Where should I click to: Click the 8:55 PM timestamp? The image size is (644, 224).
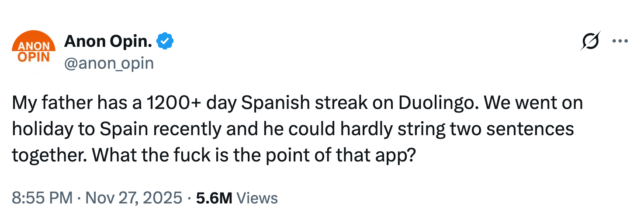coord(42,198)
